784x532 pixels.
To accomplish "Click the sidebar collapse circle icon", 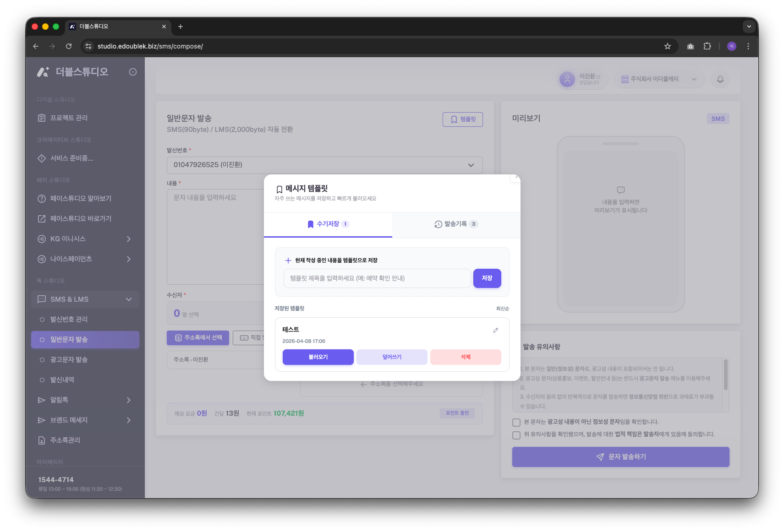I will [x=133, y=72].
